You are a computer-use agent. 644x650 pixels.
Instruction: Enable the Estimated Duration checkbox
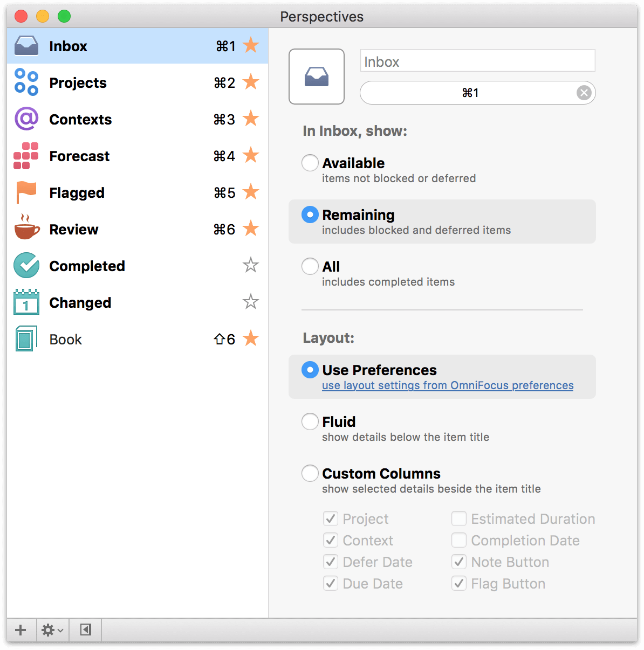(x=459, y=518)
